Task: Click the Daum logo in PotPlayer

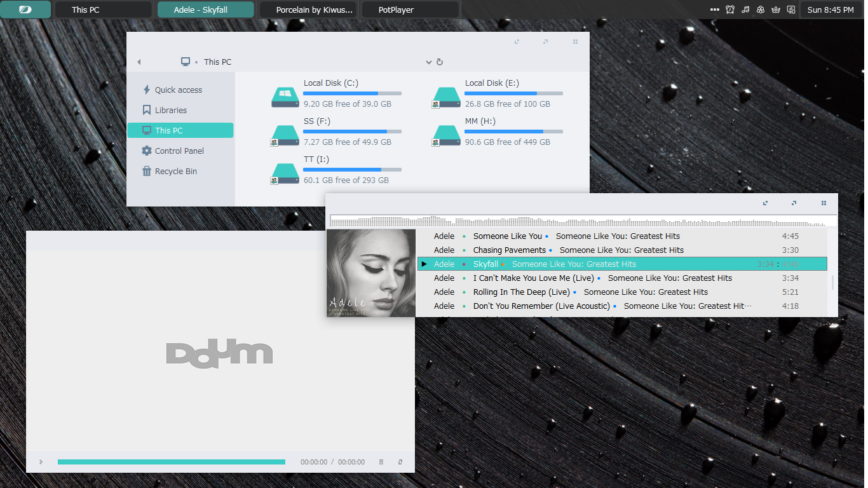Action: [x=219, y=352]
